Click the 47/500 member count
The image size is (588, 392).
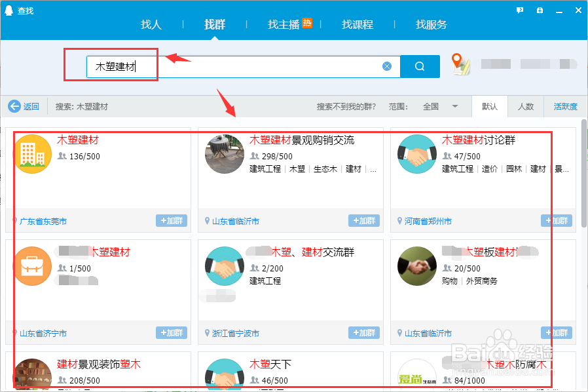click(x=468, y=156)
